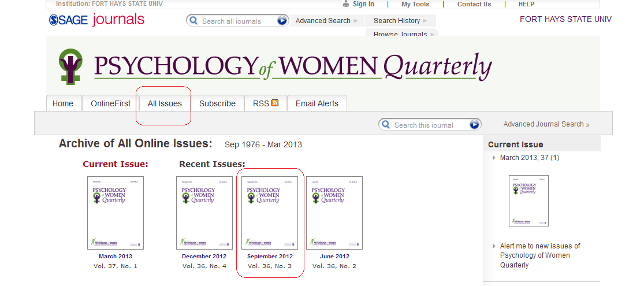Click the Sign In link
The width and height of the screenshot is (644, 286).
point(363,4)
